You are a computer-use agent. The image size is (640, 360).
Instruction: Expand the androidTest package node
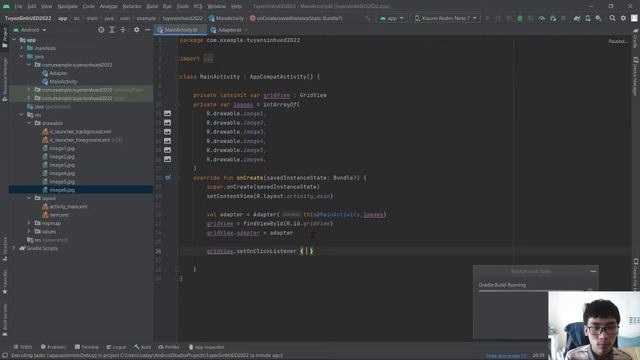(x=29, y=90)
